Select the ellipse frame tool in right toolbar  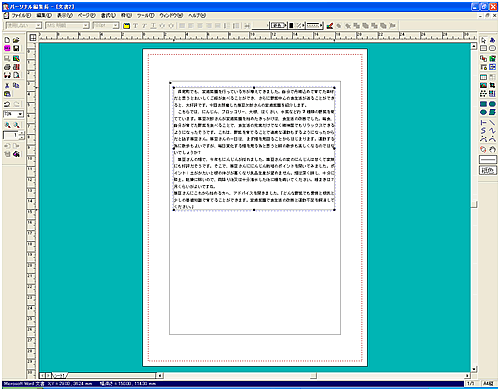click(492, 48)
